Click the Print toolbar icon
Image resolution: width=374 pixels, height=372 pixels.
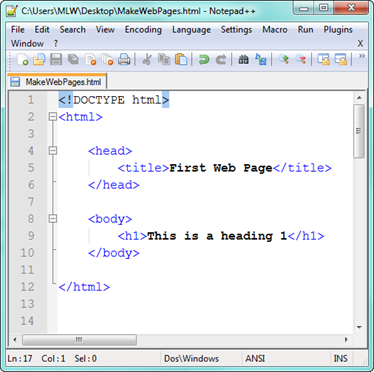click(x=124, y=60)
